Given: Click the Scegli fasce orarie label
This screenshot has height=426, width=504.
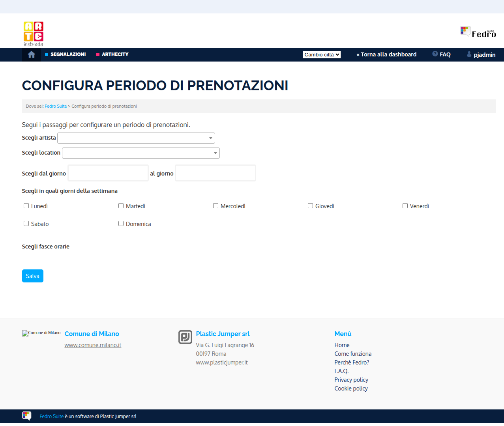Looking at the screenshot, I should tap(46, 247).
